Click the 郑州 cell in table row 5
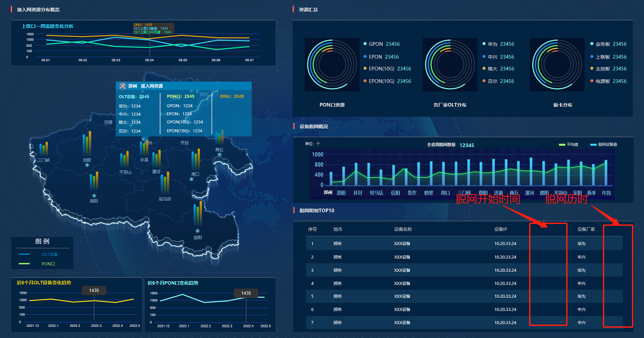The height and width of the screenshot is (338, 644). [337, 296]
